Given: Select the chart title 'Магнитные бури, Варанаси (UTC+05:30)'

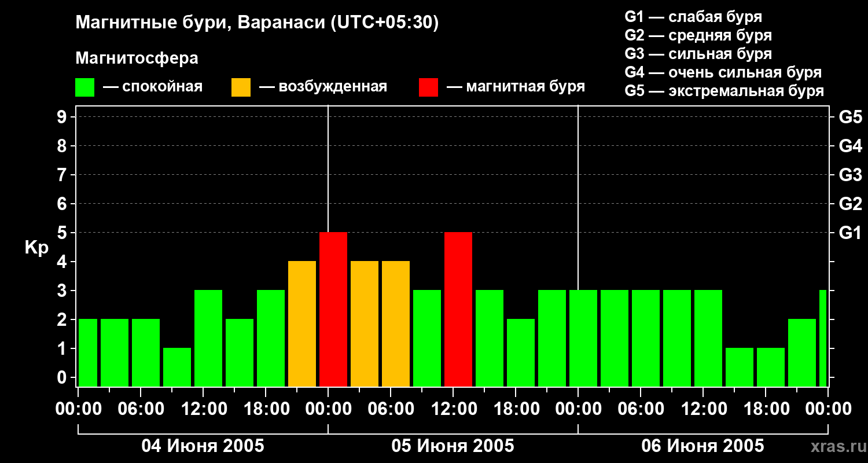Looking at the screenshot, I should [x=257, y=23].
